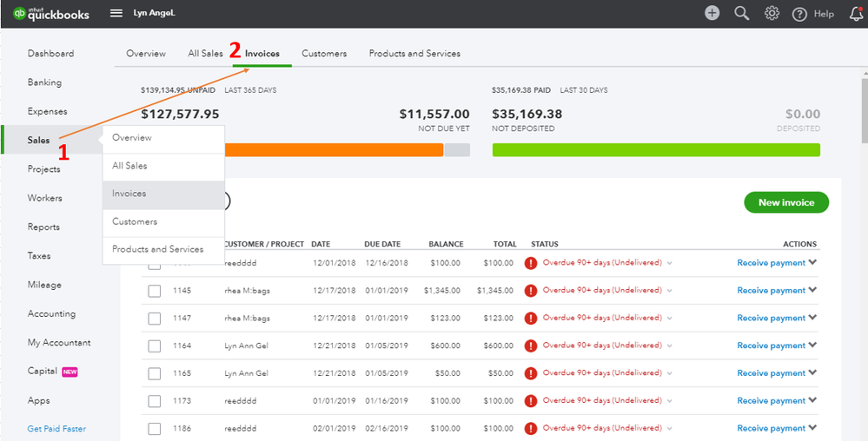Click the gray not-due-yet bar
The image size is (868, 441).
457,150
